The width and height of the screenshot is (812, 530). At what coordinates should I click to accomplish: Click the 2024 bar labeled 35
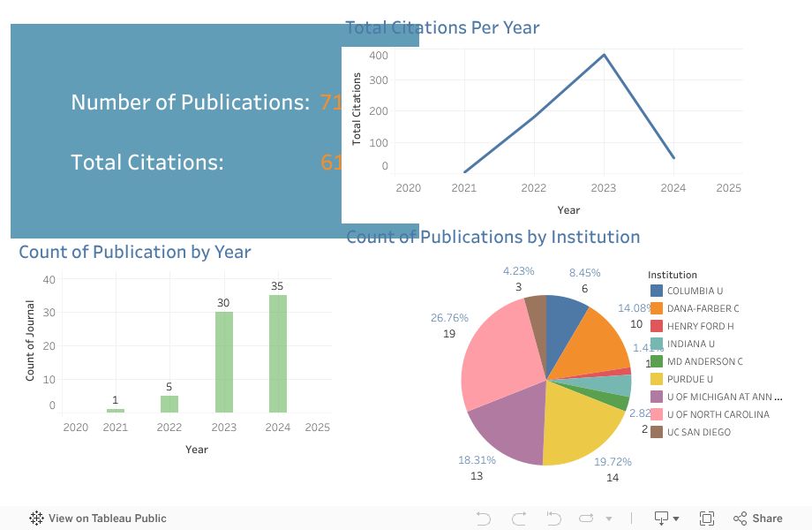point(278,354)
